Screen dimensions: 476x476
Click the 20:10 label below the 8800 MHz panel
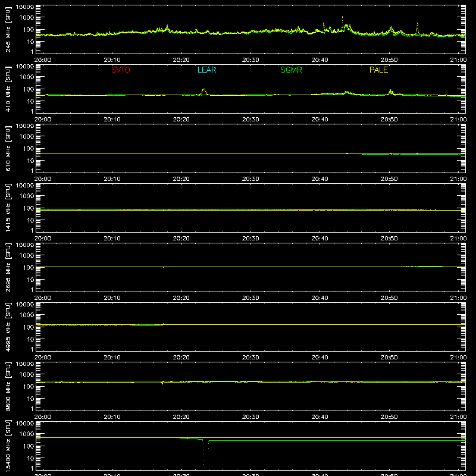112,417
